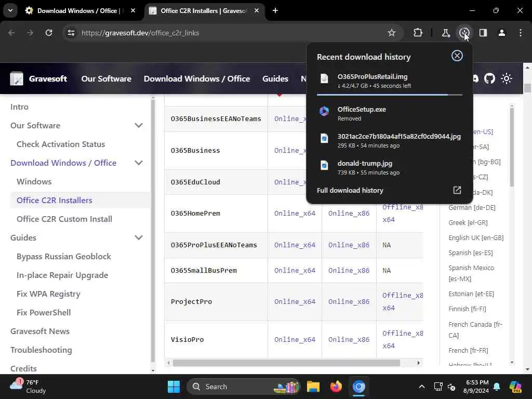The image size is (532, 399).
Task: Go forward in browser history
Action: (30, 33)
